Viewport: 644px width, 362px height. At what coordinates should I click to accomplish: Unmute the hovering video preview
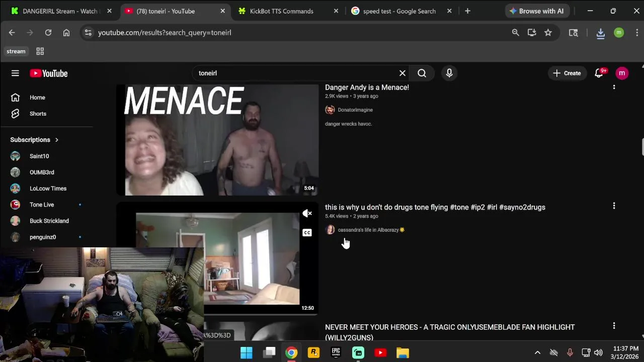(307, 214)
